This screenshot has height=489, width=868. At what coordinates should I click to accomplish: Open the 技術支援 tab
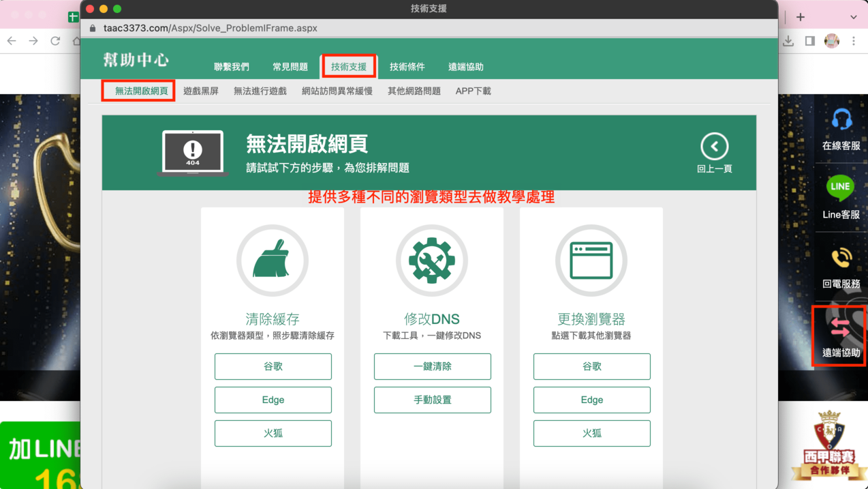pyautogui.click(x=349, y=67)
